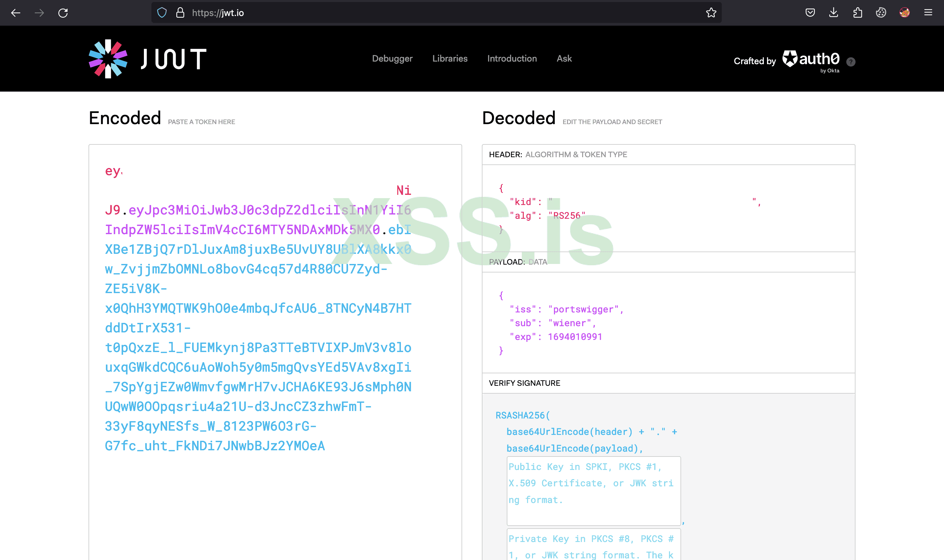Open the browser downloads icon

(x=834, y=13)
